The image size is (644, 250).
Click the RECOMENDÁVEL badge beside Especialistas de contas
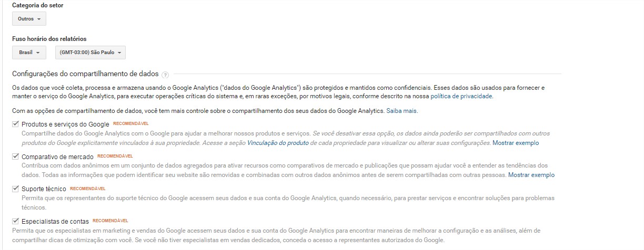point(110,221)
